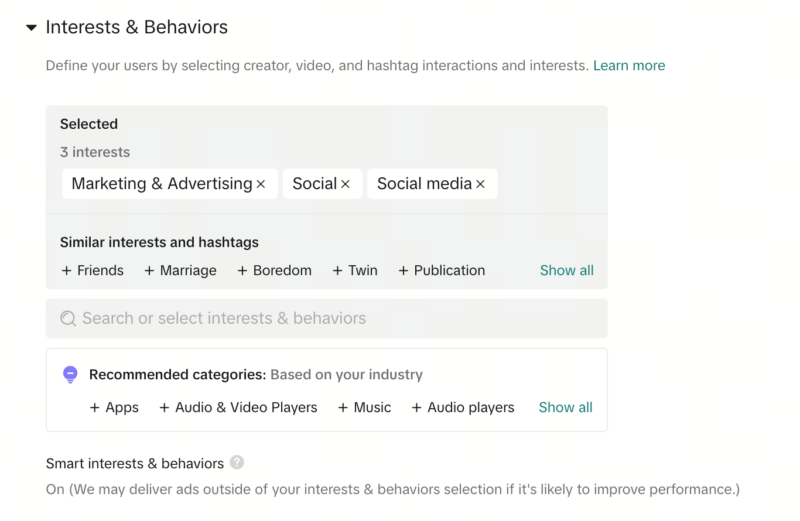Show all similar interests and hashtags

(566, 270)
